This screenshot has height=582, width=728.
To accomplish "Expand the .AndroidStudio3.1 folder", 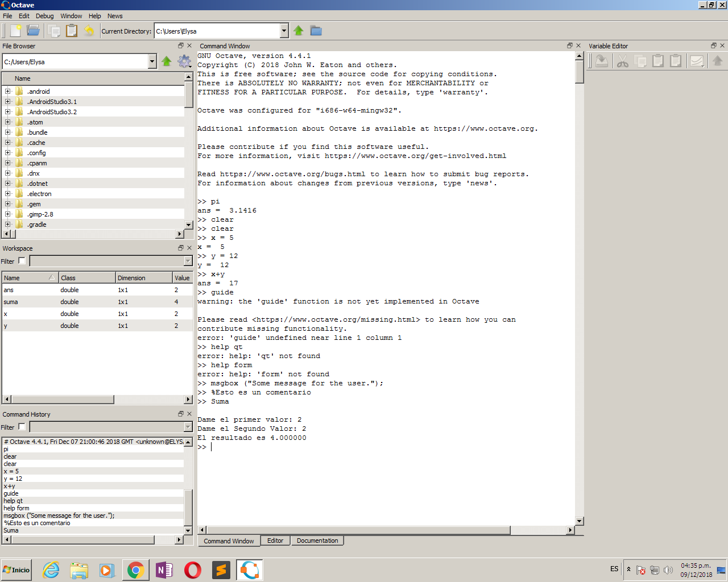I will point(7,102).
